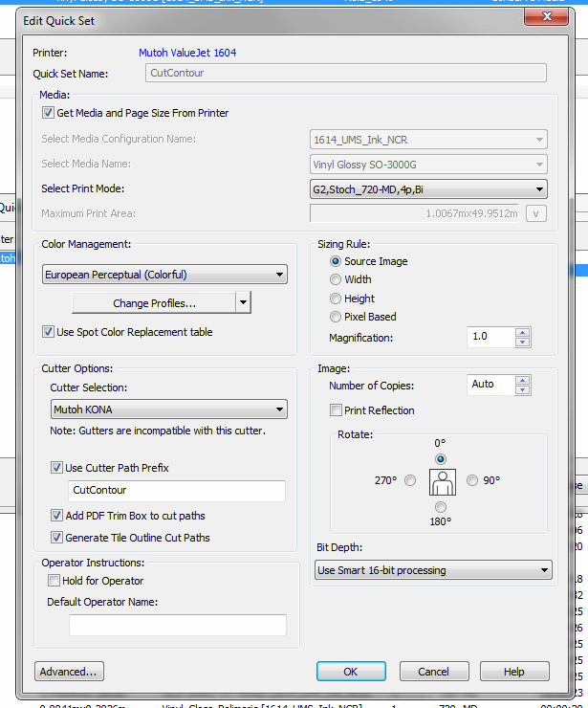Open the Select Media Configuration Name dropdown
The width and height of the screenshot is (588, 708).
428,140
